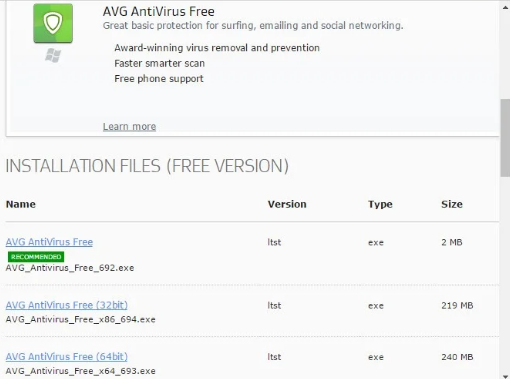The image size is (510, 379).
Task: Click 'Award-winning virus removal and prevention' text
Action: tap(217, 48)
